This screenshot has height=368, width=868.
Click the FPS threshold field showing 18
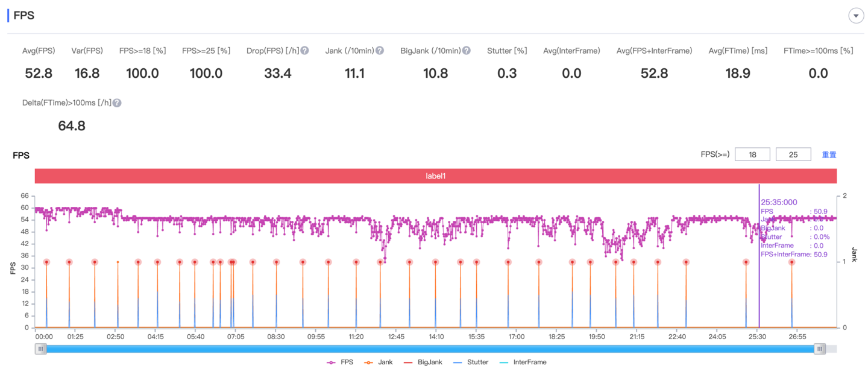coord(752,154)
